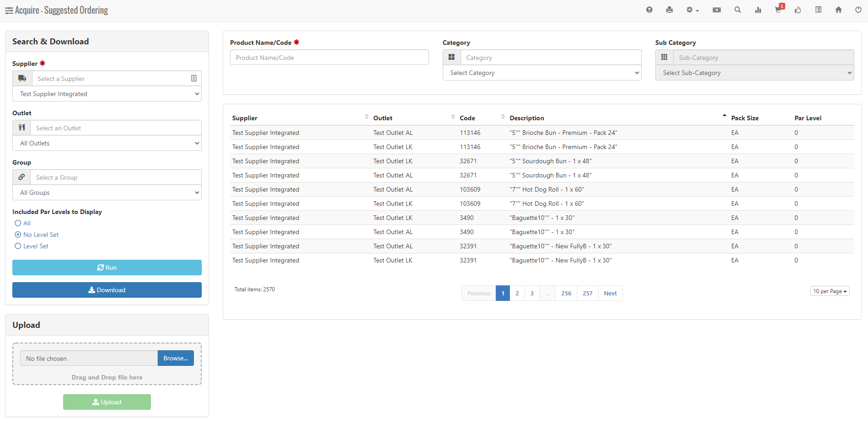The width and height of the screenshot is (868, 423).
Task: Click code 113146 in Test Outlet AL row
Action: tap(470, 133)
